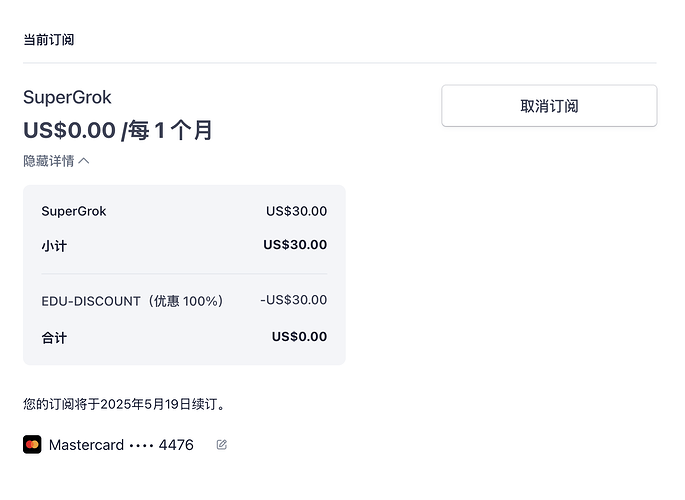Image resolution: width=685 pixels, height=500 pixels.
Task: Click the SuperGrok US$30.00 item price
Action: tap(297, 211)
